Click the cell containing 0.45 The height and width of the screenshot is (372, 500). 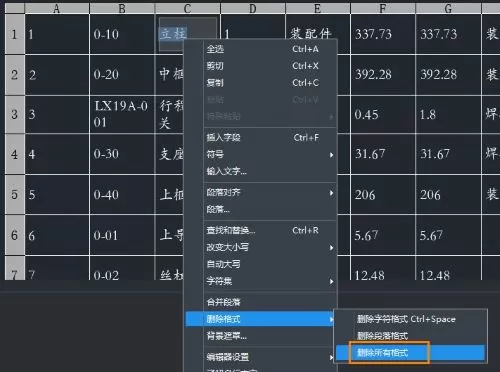tap(383, 114)
